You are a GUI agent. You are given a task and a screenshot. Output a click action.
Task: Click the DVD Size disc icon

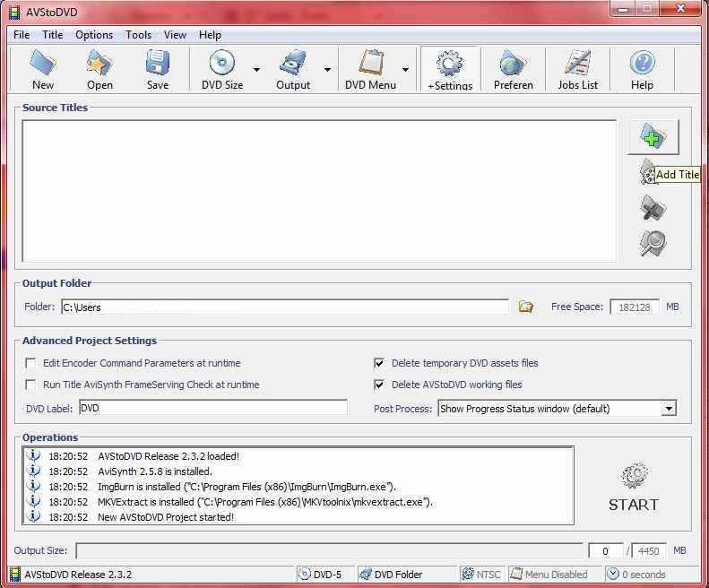pos(222,63)
